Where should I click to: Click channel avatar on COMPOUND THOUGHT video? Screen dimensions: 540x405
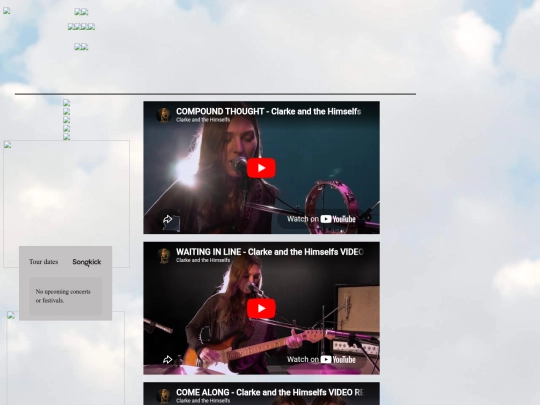pos(164,115)
